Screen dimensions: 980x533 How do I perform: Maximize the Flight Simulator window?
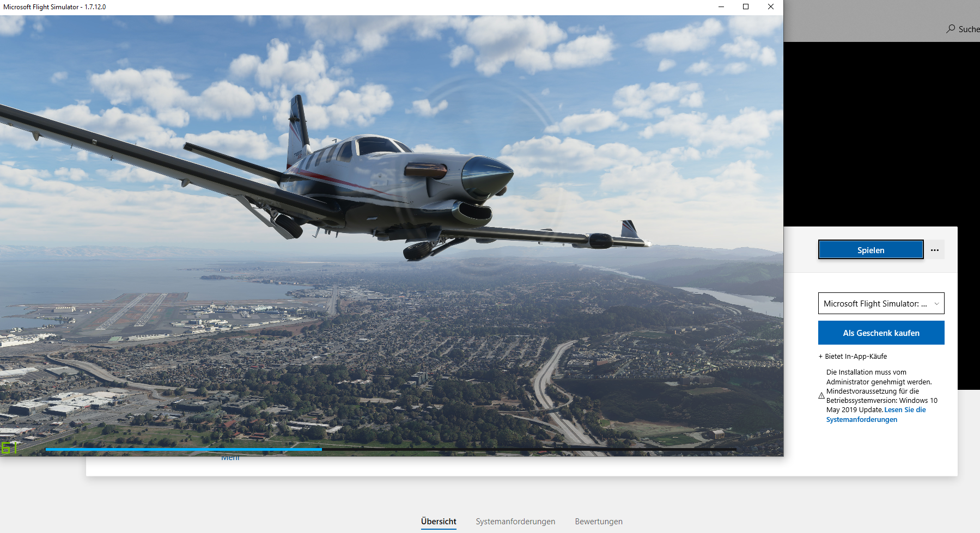746,7
